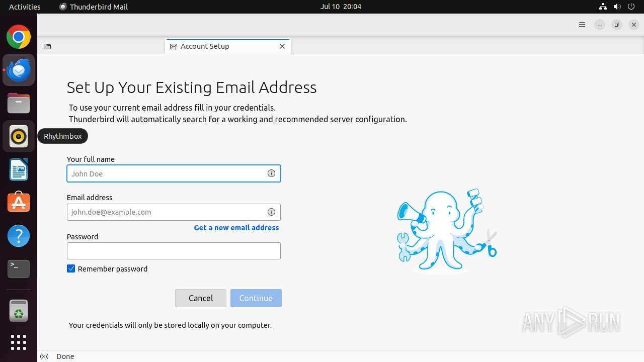Click the info icon in full name field

coord(271,173)
